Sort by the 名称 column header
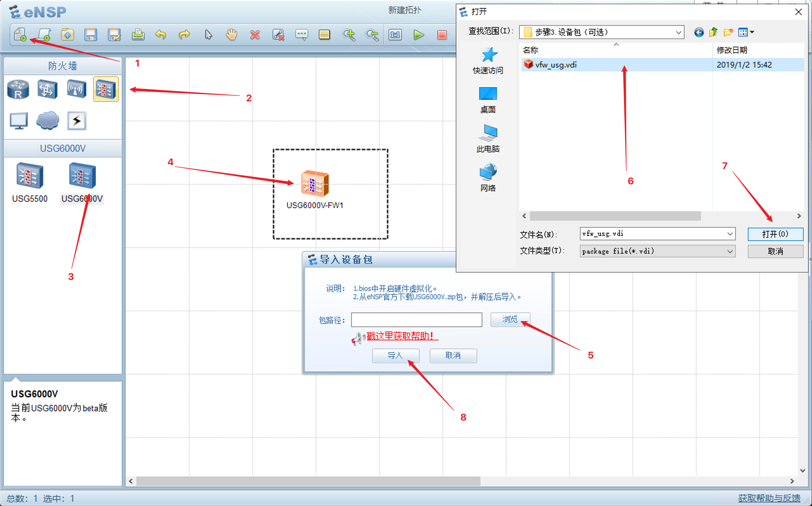The height and width of the screenshot is (506, 812). pos(531,50)
